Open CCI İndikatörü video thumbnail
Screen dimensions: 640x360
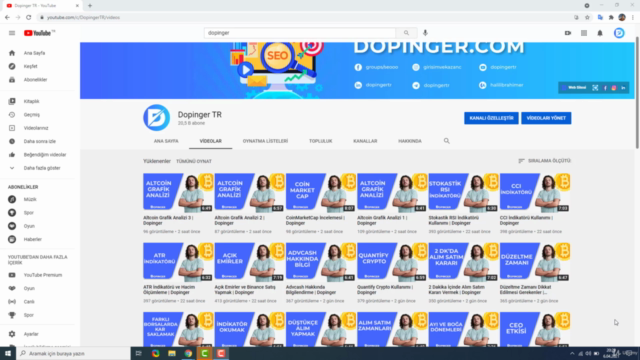[x=535, y=193]
